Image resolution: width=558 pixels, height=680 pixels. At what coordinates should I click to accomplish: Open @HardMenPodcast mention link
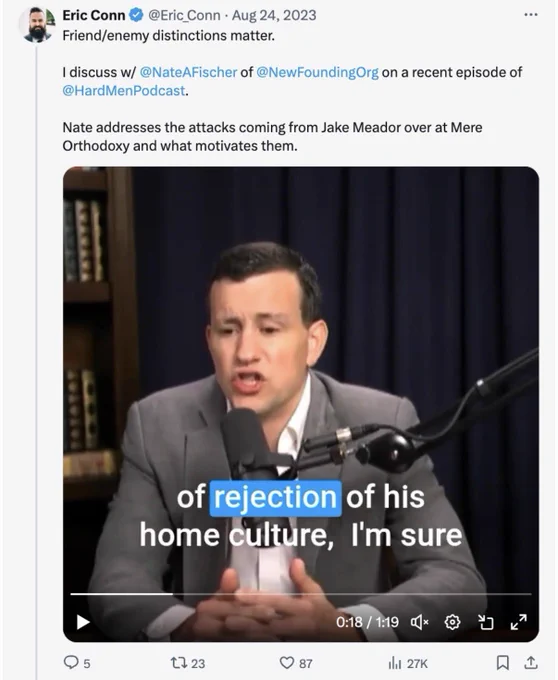[124, 91]
